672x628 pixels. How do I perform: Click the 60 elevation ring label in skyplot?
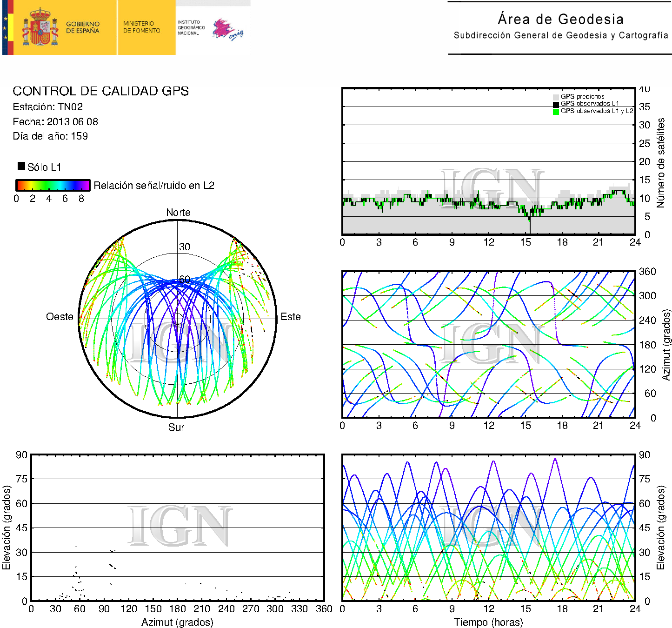185,279
